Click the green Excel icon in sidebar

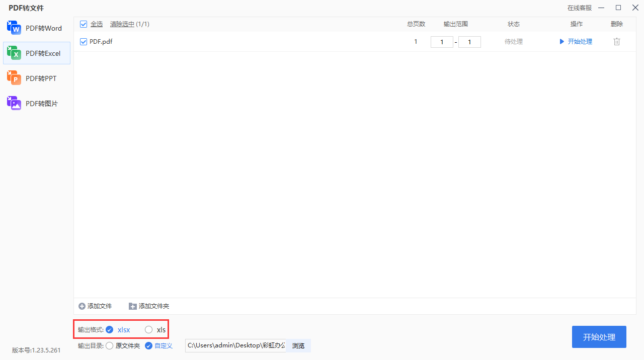pos(14,53)
